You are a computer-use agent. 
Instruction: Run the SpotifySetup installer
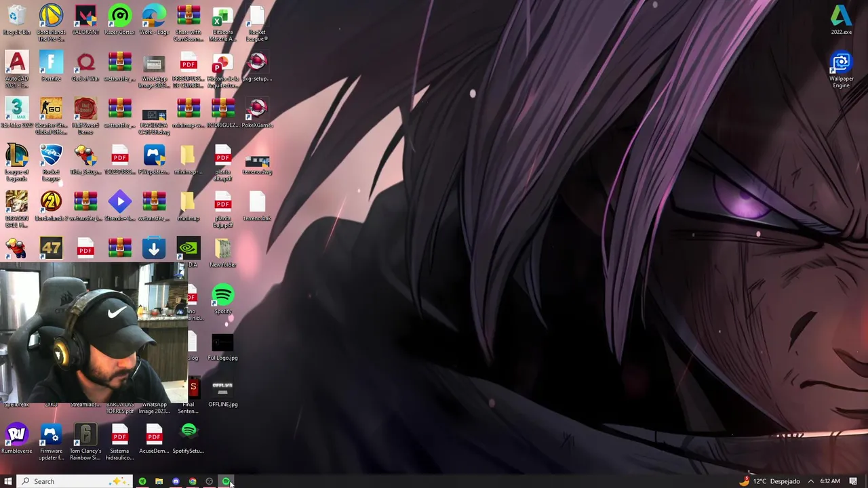point(189,439)
